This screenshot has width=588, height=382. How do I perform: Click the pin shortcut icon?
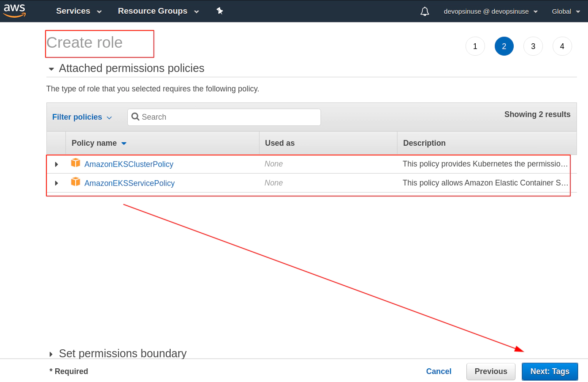pos(220,11)
